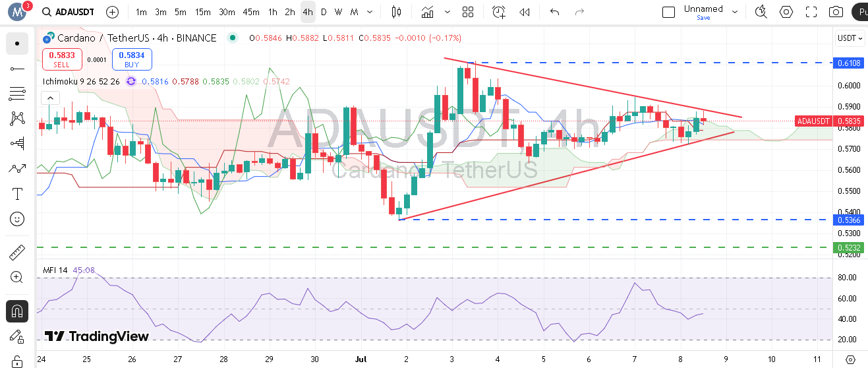Open time zone settings at axis corner
The width and height of the screenshot is (868, 368).
tap(850, 359)
